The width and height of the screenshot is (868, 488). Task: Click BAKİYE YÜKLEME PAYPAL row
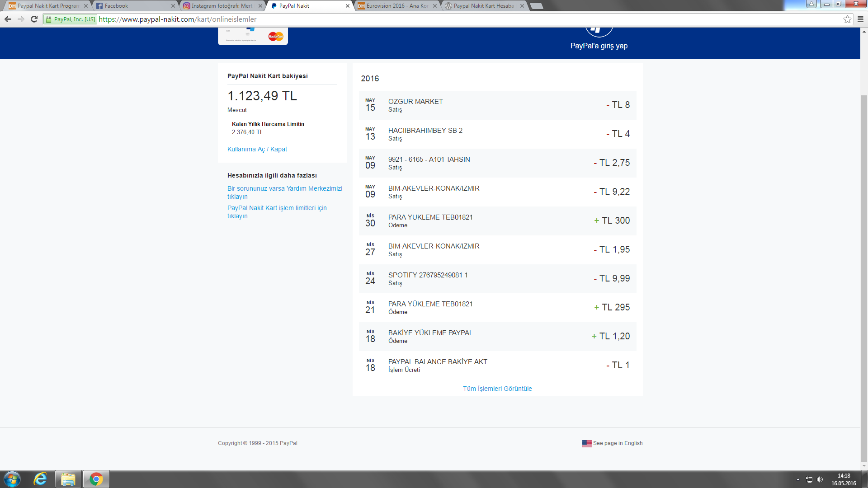497,337
